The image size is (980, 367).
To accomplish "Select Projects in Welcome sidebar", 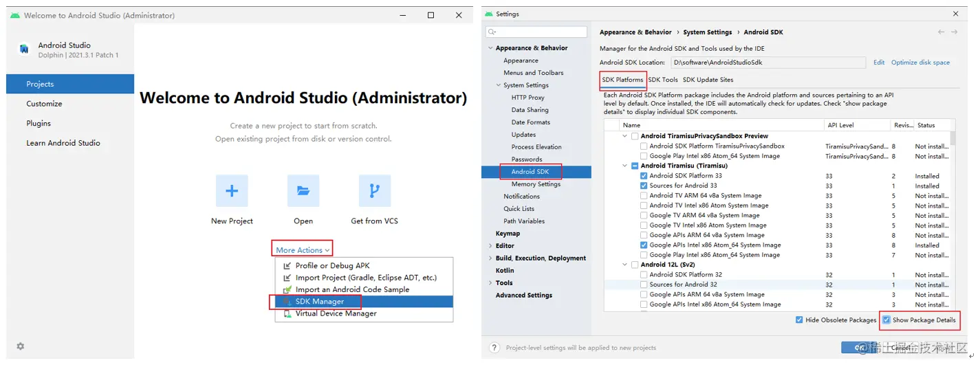I will [70, 84].
